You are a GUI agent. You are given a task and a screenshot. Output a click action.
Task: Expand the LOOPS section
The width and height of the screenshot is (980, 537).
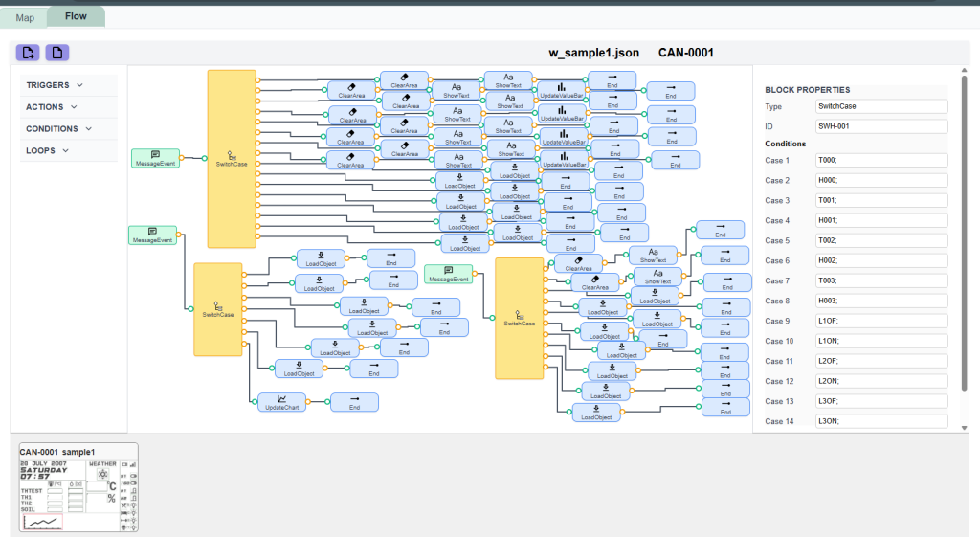tap(47, 150)
